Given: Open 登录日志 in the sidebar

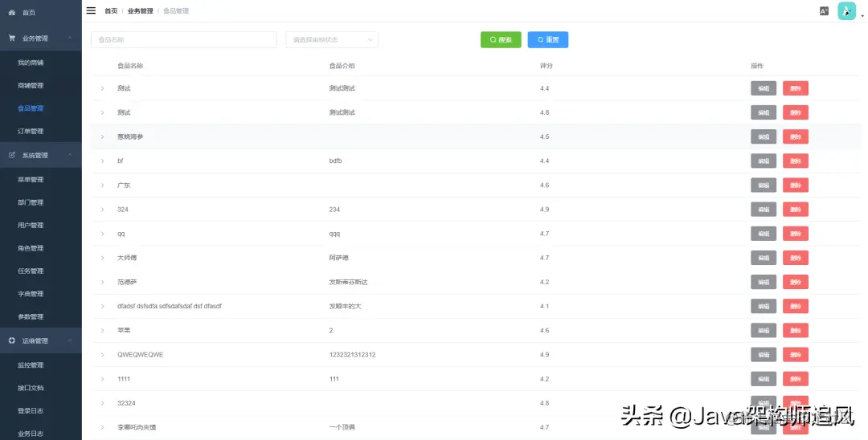Looking at the screenshot, I should pyautogui.click(x=31, y=411).
